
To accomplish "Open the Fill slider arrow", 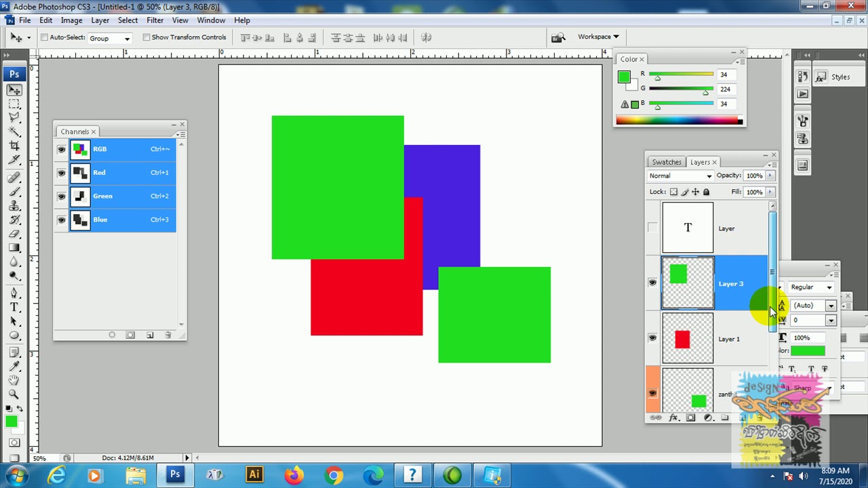I will point(770,192).
